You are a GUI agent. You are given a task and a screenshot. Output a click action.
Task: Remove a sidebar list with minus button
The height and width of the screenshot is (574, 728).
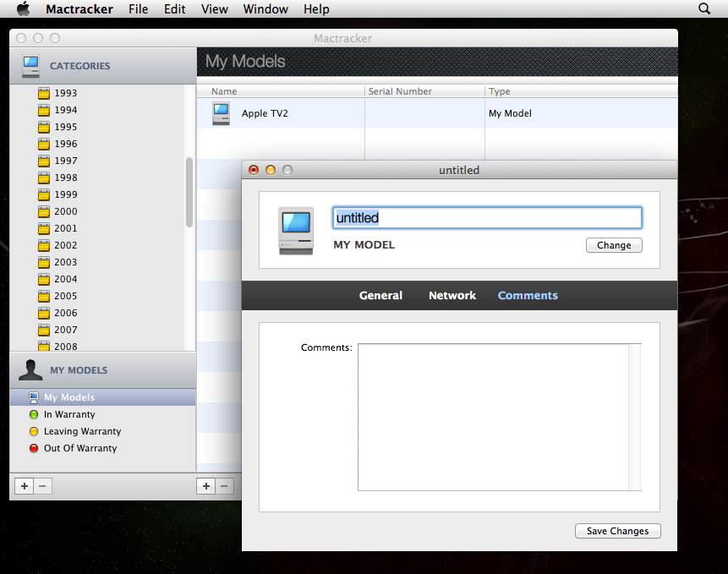coord(43,486)
